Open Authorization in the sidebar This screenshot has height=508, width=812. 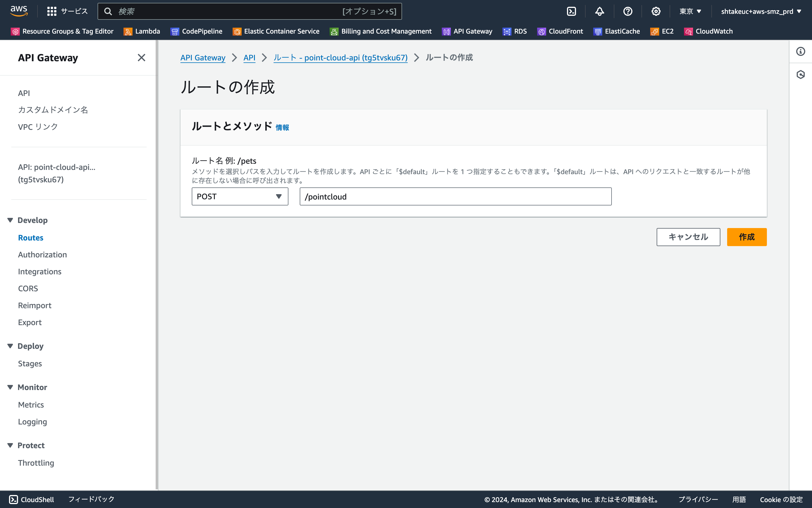coord(42,255)
